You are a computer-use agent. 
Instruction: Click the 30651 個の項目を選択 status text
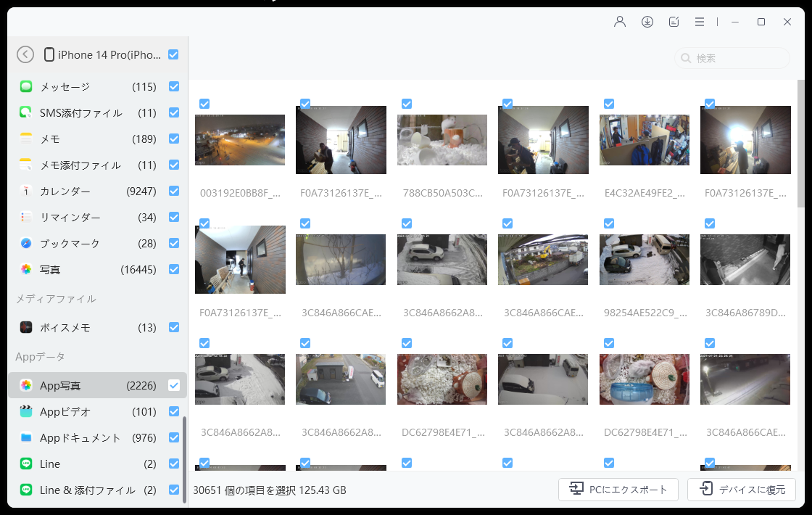(x=270, y=490)
